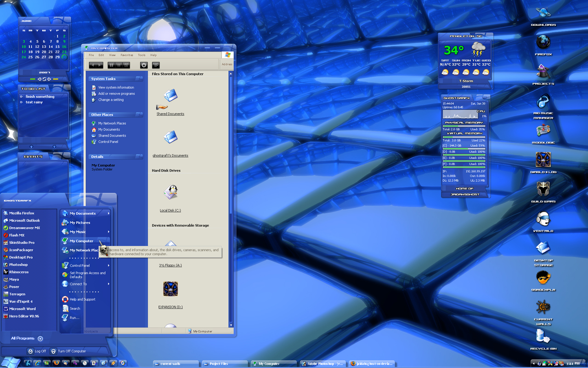Launch Diablo II LOD desktop icon
The height and width of the screenshot is (368, 588).
point(543,160)
